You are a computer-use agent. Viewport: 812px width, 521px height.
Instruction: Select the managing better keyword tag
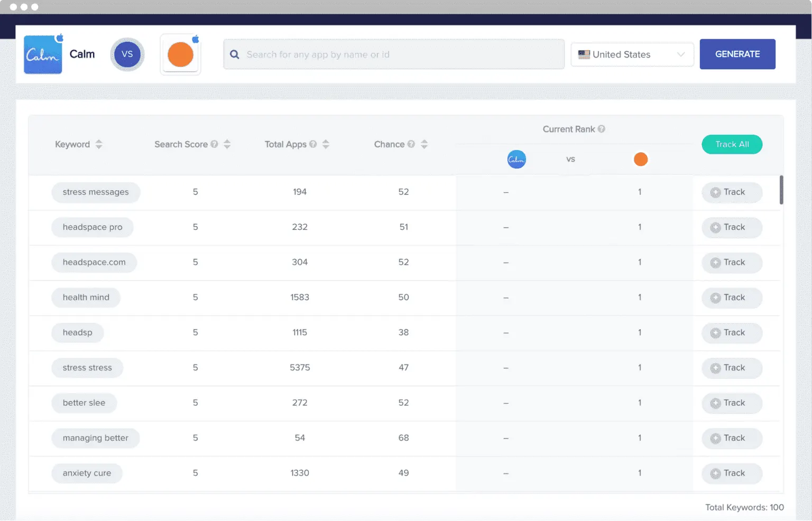[96, 438]
